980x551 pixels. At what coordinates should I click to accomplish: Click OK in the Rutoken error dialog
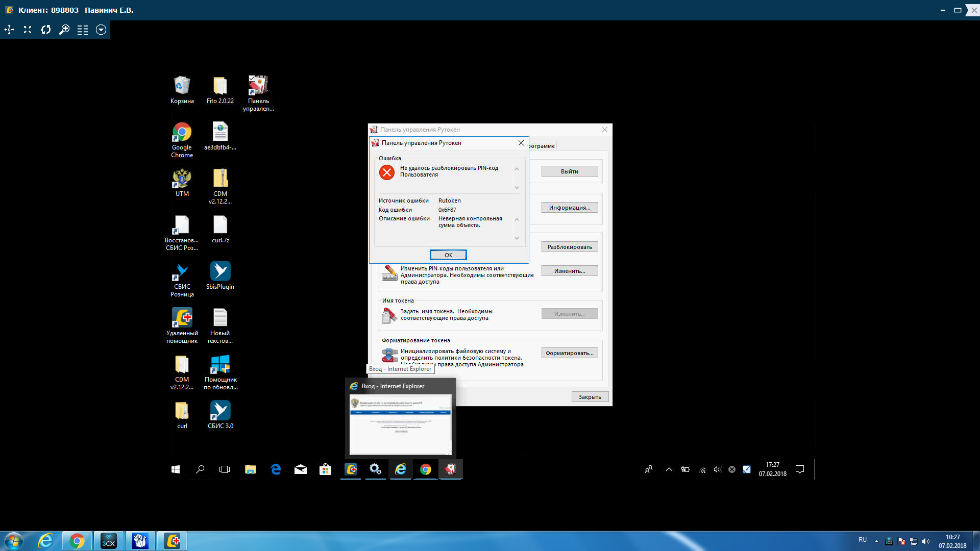(x=448, y=255)
